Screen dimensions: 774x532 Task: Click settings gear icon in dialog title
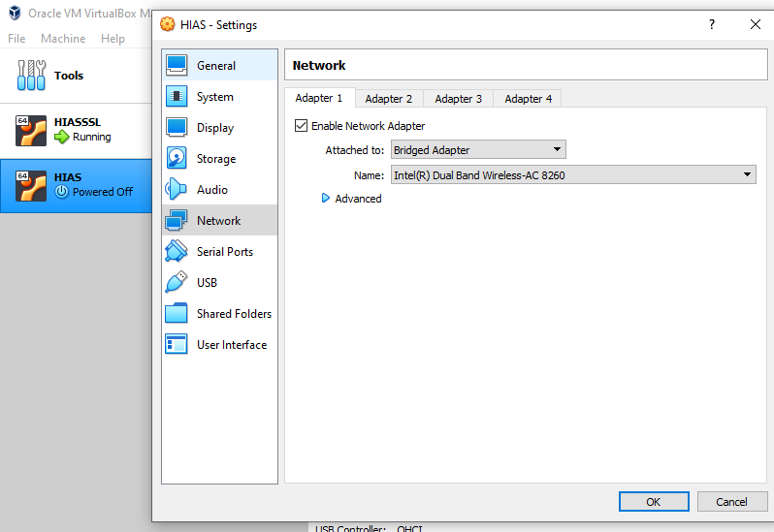coord(168,24)
